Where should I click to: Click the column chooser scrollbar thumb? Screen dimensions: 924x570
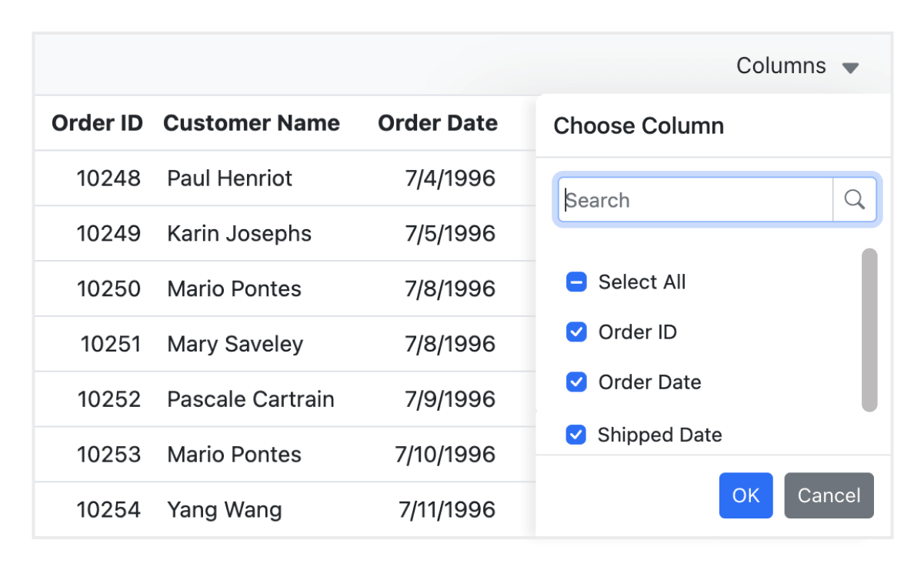(869, 329)
